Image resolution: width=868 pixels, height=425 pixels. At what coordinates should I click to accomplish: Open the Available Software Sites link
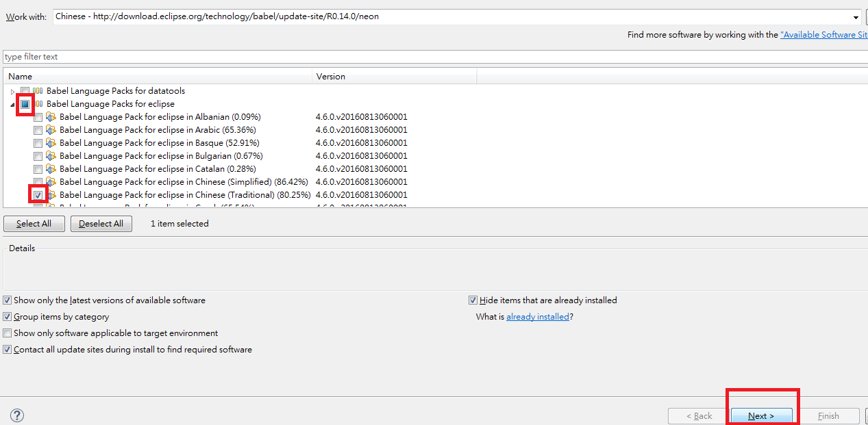point(824,35)
